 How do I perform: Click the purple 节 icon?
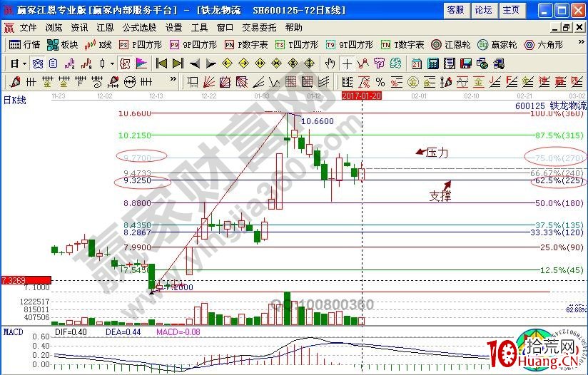coord(379,63)
